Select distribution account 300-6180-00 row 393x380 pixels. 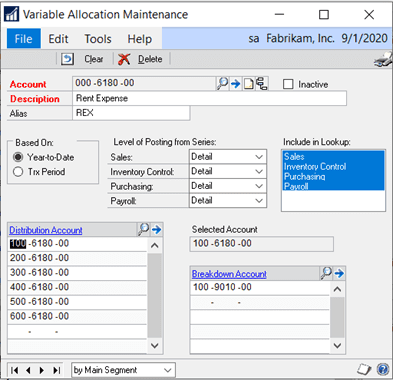77,273
